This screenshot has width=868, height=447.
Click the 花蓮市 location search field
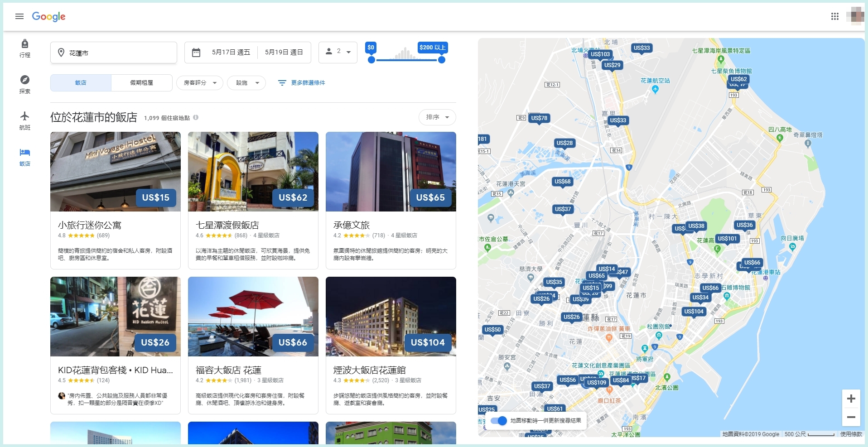pyautogui.click(x=114, y=53)
